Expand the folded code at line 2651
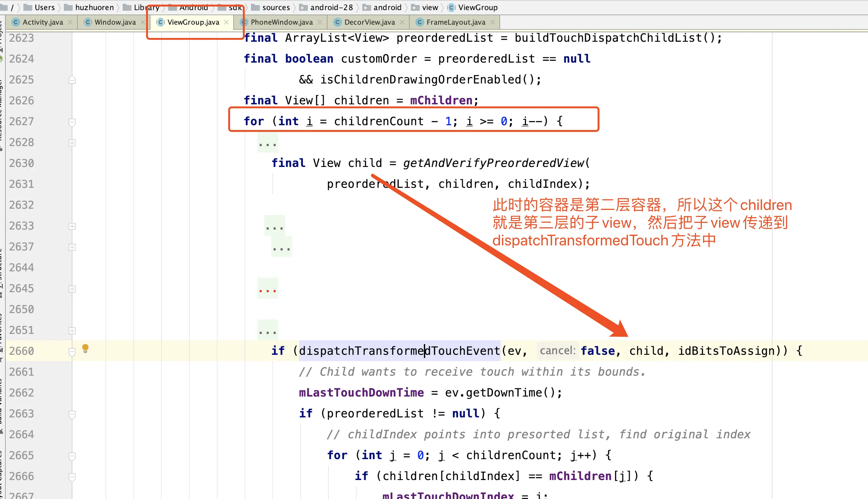 point(72,331)
